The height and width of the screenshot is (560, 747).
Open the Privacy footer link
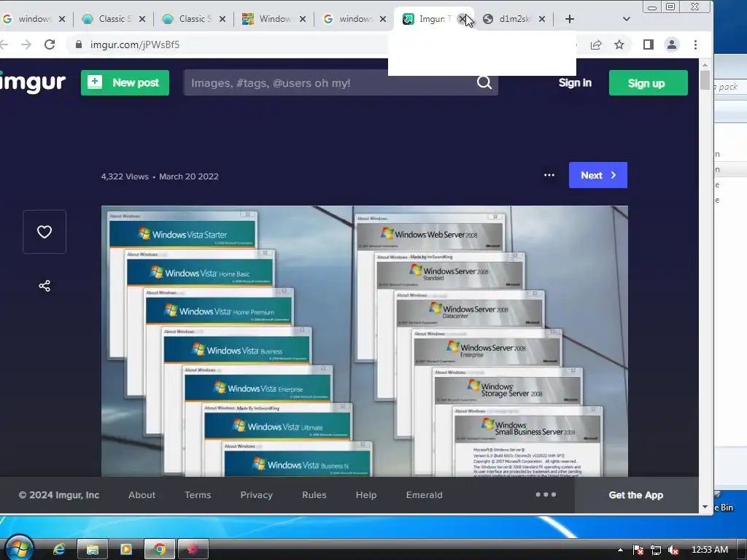(256, 495)
